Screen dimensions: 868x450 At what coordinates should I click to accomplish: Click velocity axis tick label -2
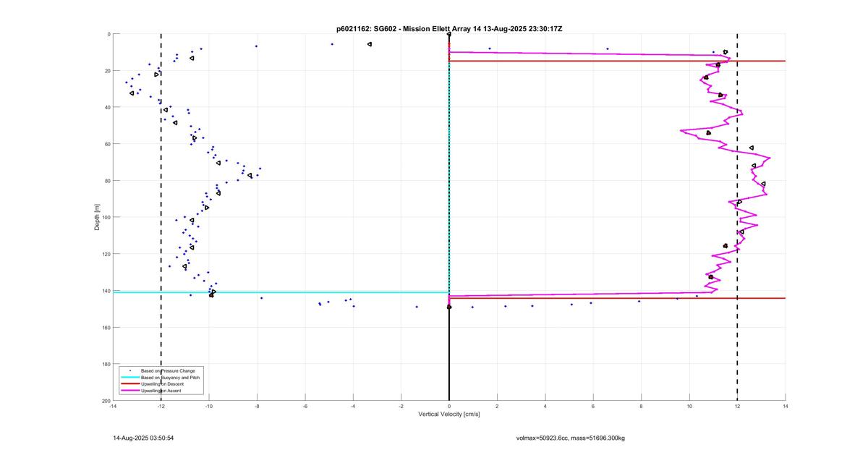401,407
